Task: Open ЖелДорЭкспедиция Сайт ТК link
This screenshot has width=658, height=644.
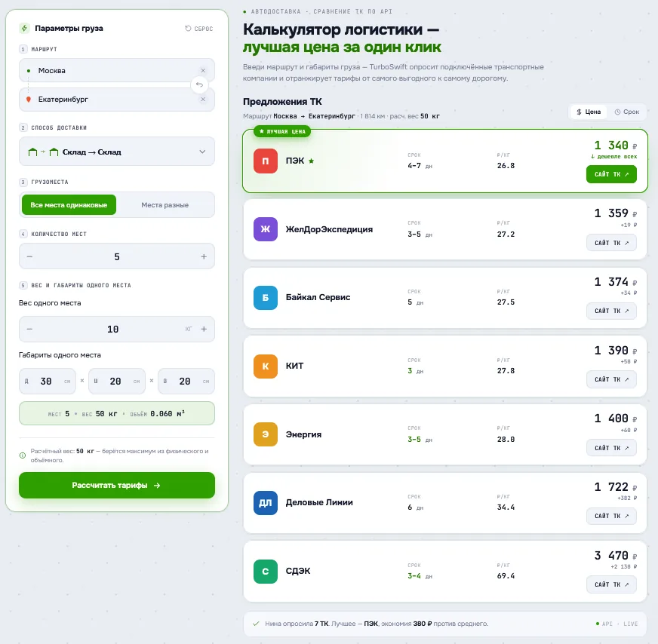Action: coord(611,243)
